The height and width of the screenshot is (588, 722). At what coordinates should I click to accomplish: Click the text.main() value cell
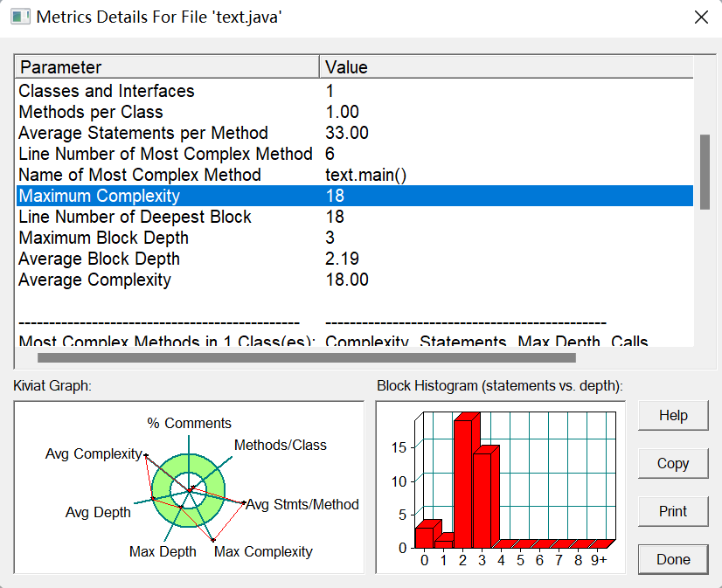pos(365,175)
